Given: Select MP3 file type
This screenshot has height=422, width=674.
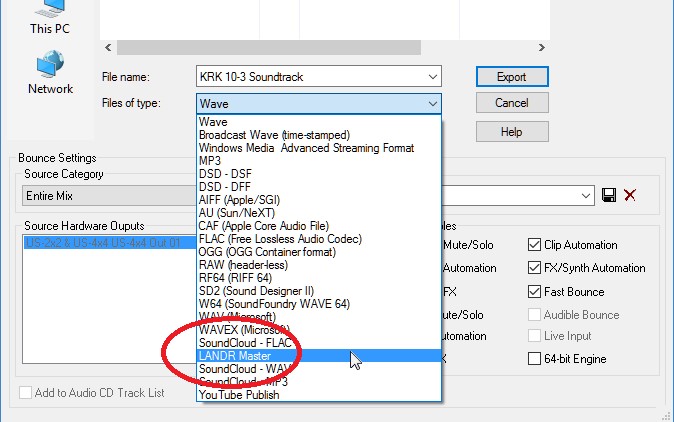Looking at the screenshot, I should 319,161.
